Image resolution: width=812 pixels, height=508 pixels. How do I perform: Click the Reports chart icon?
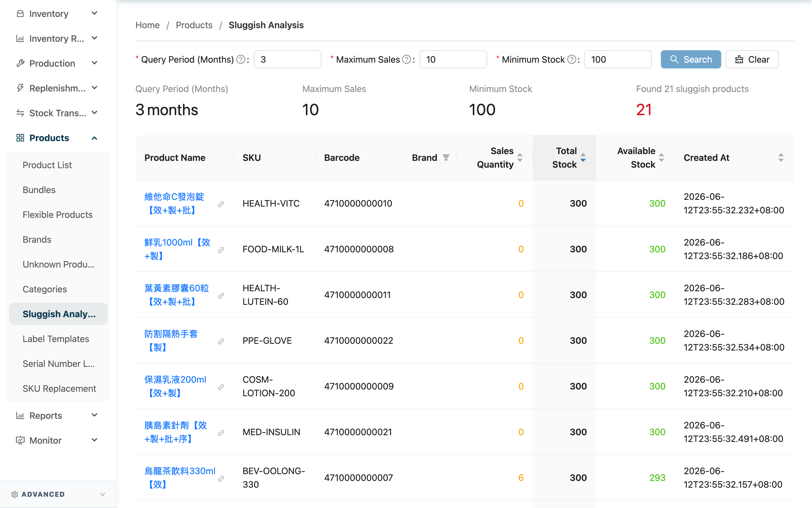coord(21,416)
